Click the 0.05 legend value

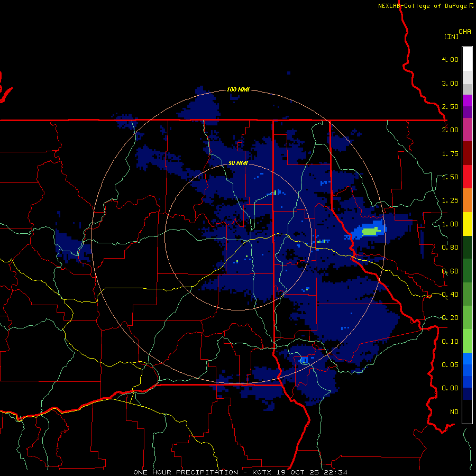click(x=450, y=364)
